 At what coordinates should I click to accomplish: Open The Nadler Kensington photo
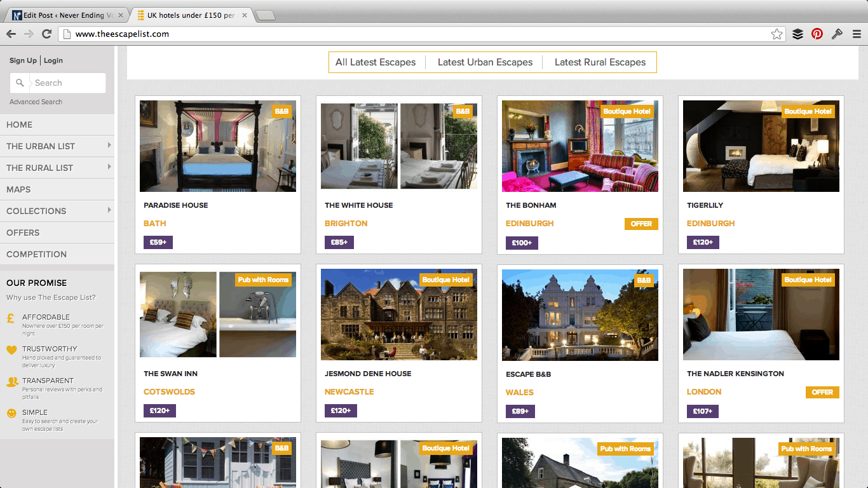click(761, 315)
